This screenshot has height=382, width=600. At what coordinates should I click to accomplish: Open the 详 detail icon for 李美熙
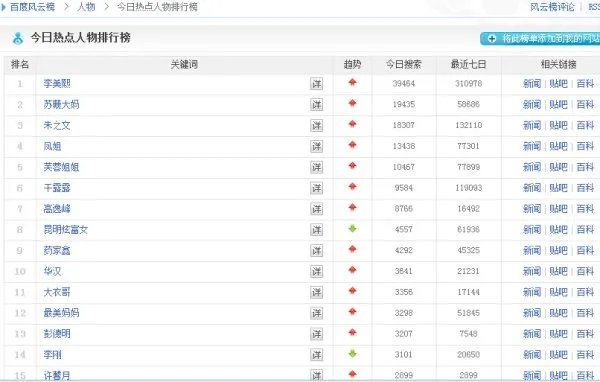tap(316, 84)
